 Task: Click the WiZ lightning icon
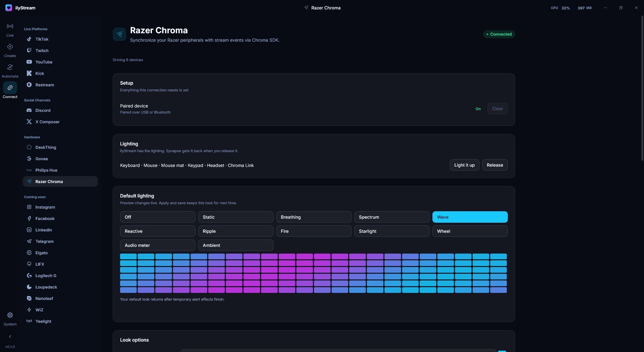(29, 310)
